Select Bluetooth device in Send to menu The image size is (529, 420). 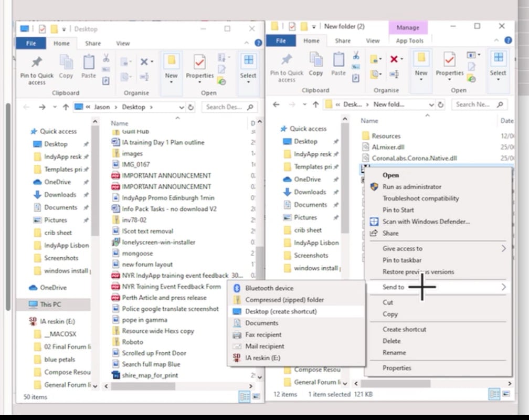[x=297, y=288]
